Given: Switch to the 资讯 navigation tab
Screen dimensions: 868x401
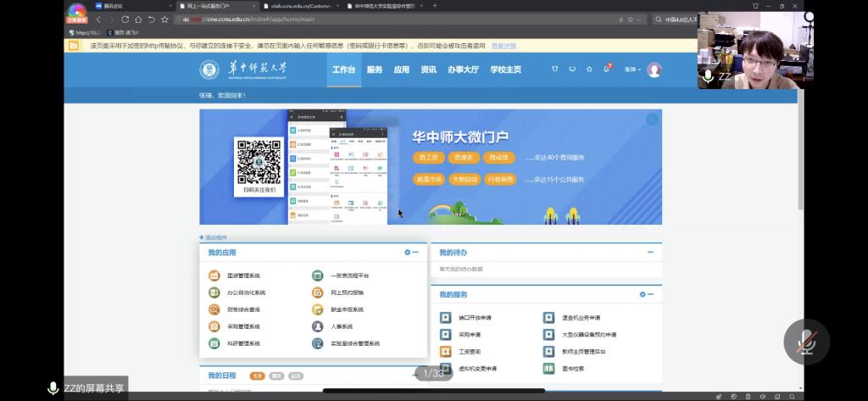Looking at the screenshot, I should point(428,70).
